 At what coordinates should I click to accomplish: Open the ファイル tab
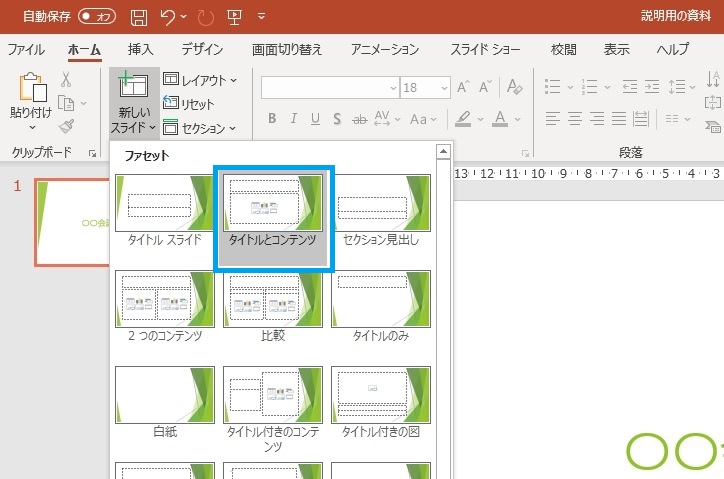26,49
